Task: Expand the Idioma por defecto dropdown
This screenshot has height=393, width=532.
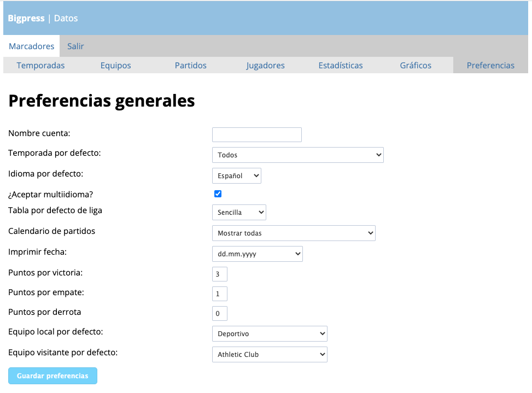Action: click(x=237, y=175)
